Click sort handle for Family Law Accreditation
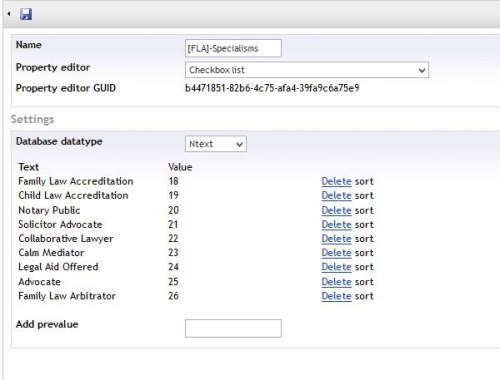The image size is (500, 380). [364, 182]
